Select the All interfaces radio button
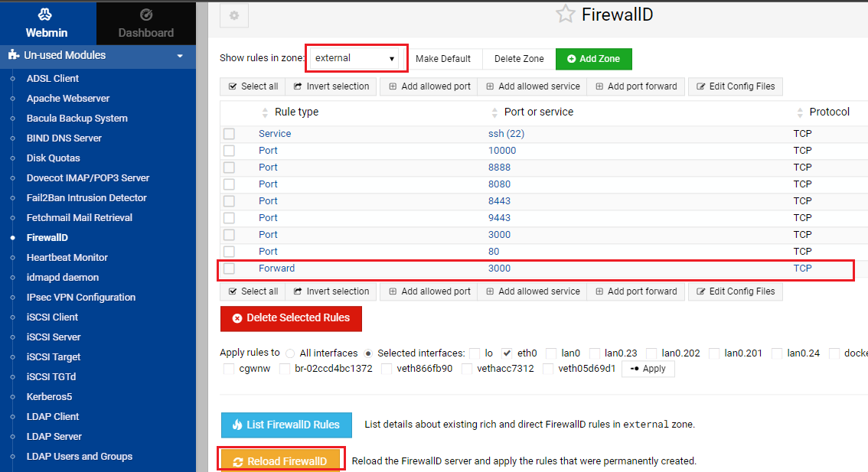Viewport: 868px width, 472px height. click(x=290, y=353)
